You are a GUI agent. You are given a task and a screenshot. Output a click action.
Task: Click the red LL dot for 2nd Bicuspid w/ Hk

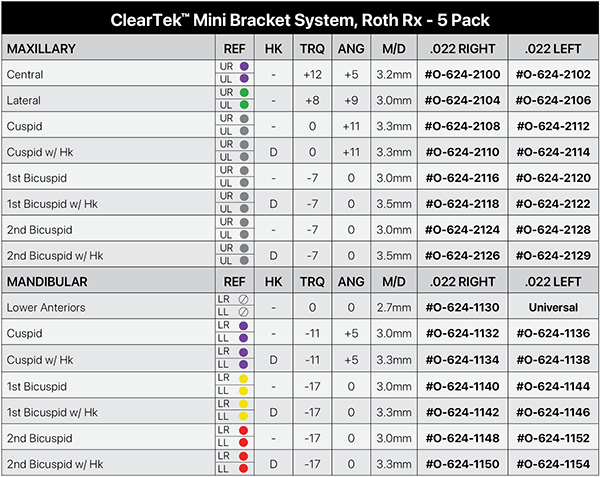pos(243,469)
